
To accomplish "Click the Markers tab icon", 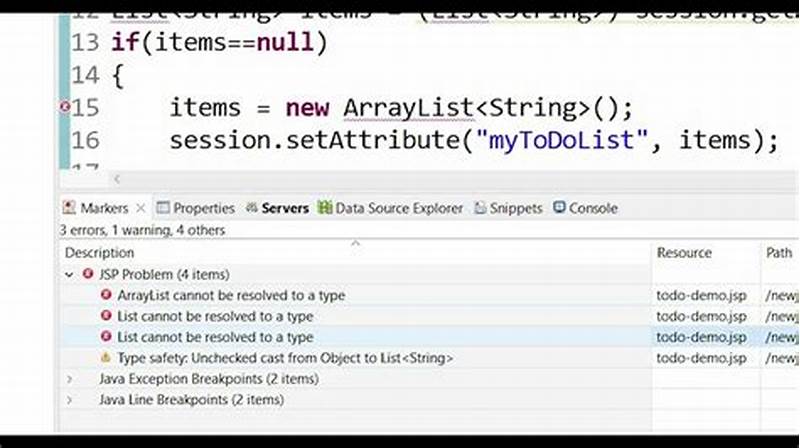I will point(69,208).
